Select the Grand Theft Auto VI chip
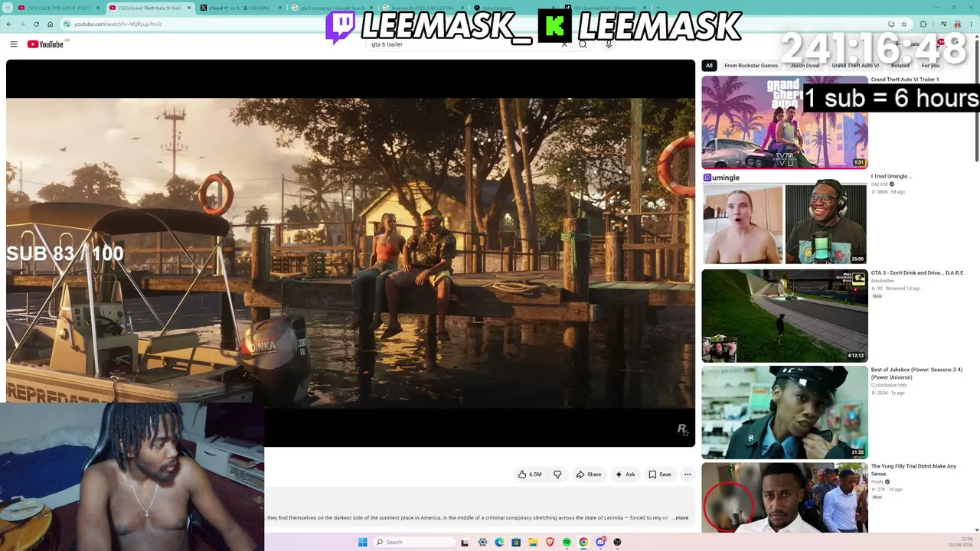980x551 pixels. (855, 66)
